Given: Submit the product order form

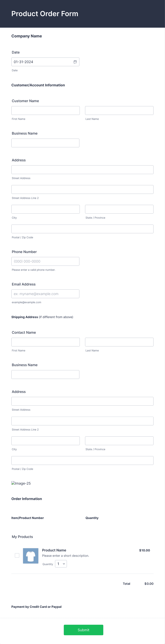Looking at the screenshot, I should [x=84, y=630].
